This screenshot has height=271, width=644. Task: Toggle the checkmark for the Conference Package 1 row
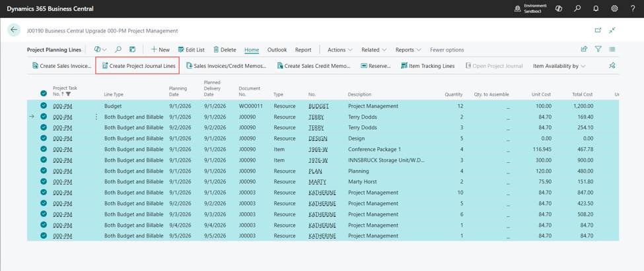click(x=44, y=149)
